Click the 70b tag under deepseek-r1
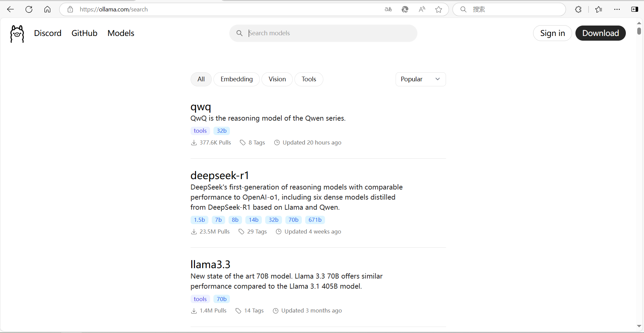Image resolution: width=644 pixels, height=333 pixels. point(293,220)
